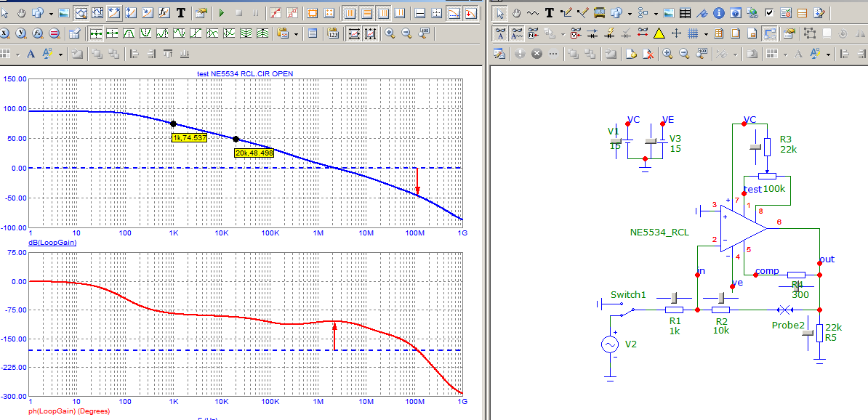
Task: Click the plot title test NE5534 RCL.CIR OPEN
Action: coord(245,73)
